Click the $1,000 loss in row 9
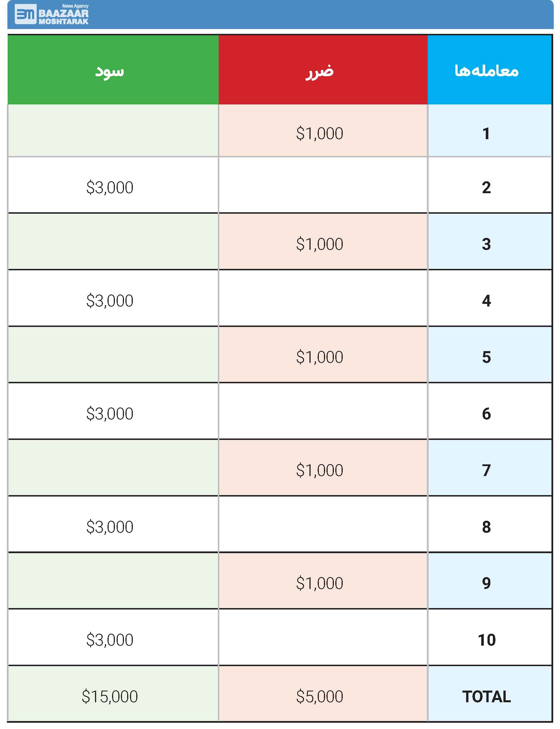The height and width of the screenshot is (729, 560). [320, 583]
